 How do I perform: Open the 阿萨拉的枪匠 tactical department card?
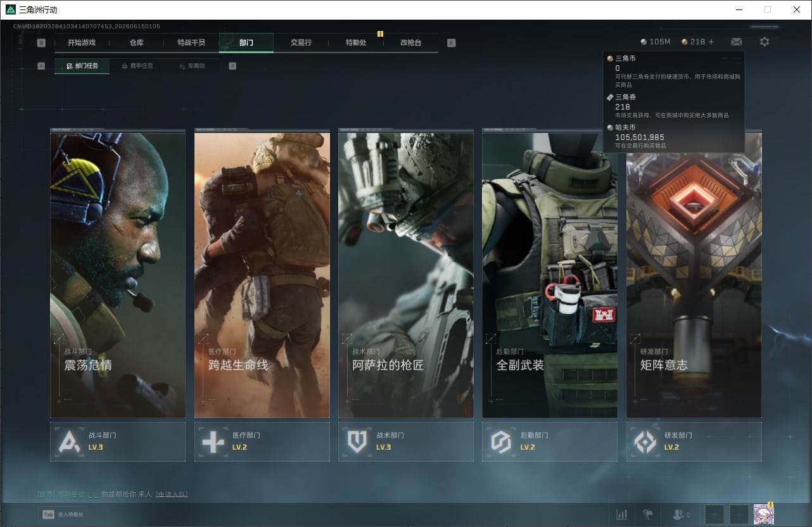pyautogui.click(x=406, y=275)
